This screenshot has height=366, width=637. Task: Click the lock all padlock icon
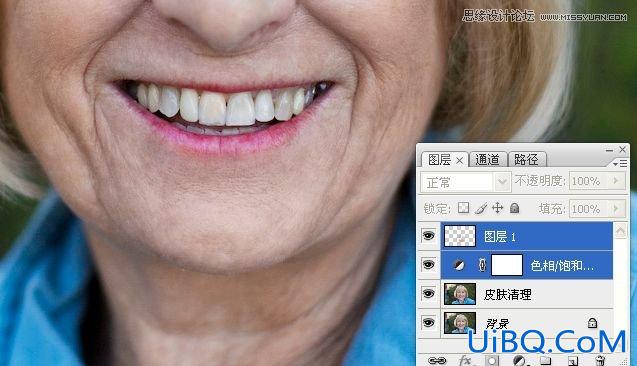(515, 208)
